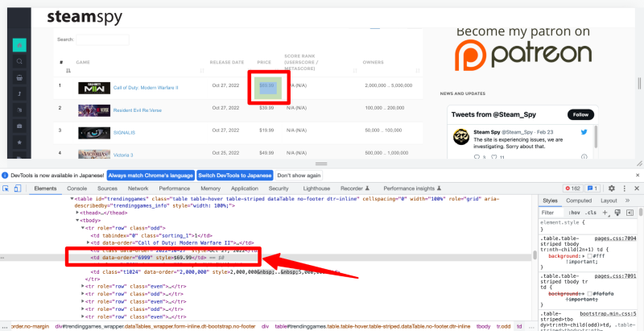Expand the background #fff property triangle

[x=583, y=256]
